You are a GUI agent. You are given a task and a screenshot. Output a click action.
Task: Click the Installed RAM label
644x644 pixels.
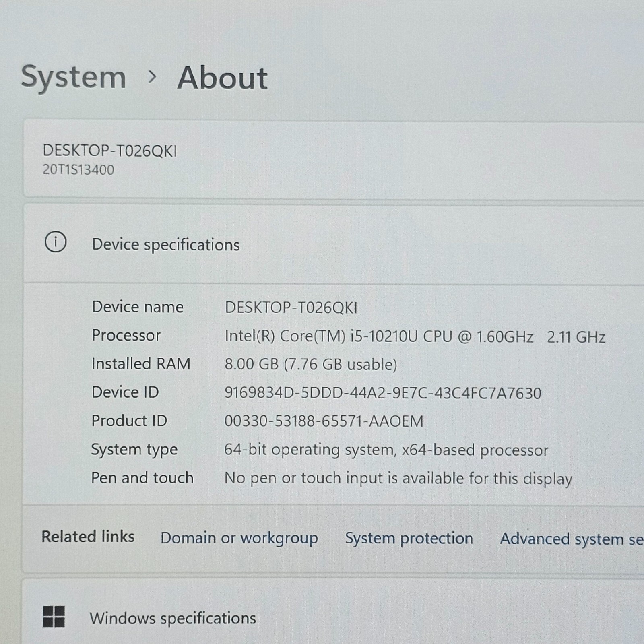click(x=141, y=364)
